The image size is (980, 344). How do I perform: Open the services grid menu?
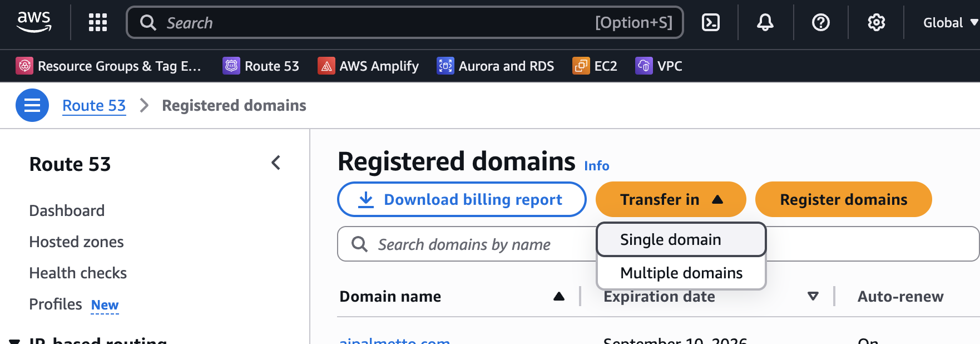pyautogui.click(x=98, y=22)
